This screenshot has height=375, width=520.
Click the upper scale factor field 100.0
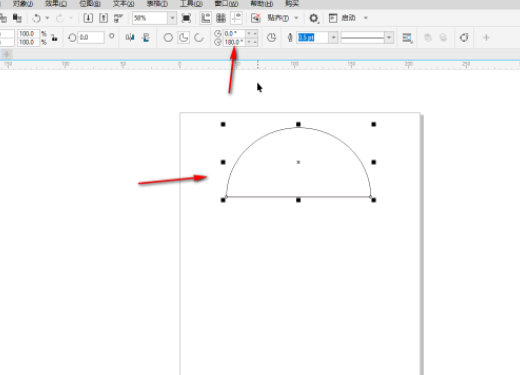(x=29, y=34)
